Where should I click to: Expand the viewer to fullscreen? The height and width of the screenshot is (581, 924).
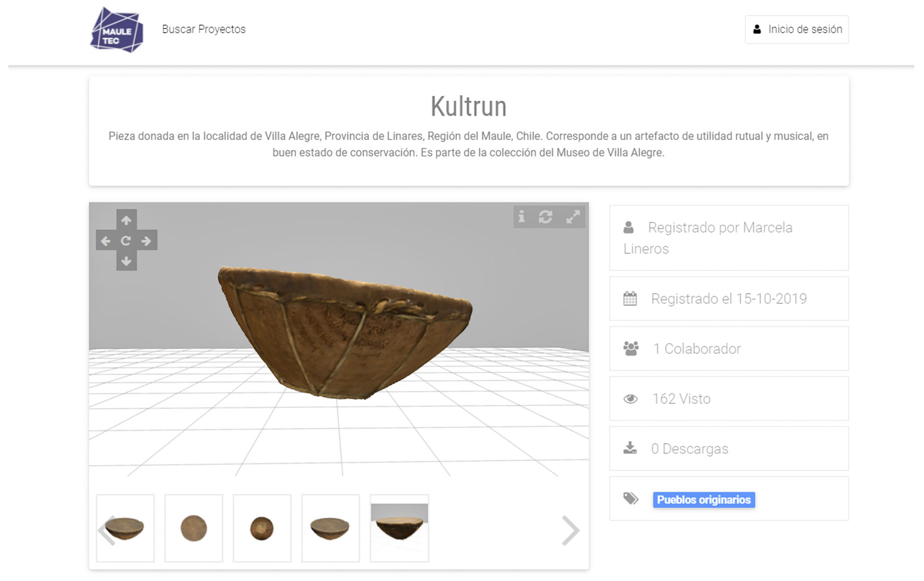point(573,217)
